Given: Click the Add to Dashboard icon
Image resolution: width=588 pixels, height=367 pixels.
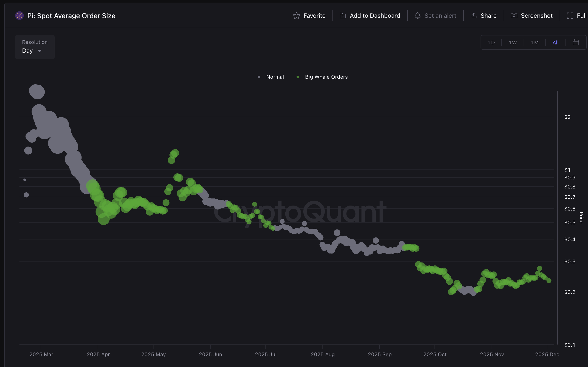Looking at the screenshot, I should click(342, 15).
